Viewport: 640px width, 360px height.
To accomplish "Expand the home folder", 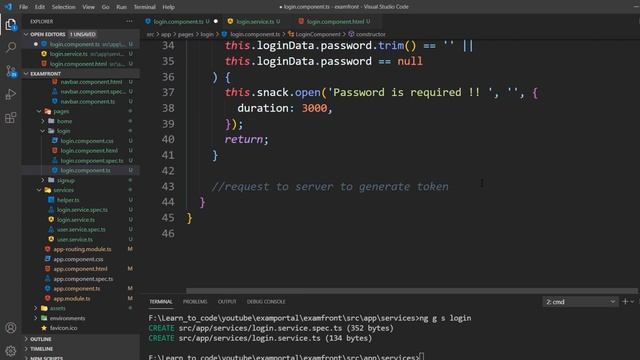I will coord(43,121).
